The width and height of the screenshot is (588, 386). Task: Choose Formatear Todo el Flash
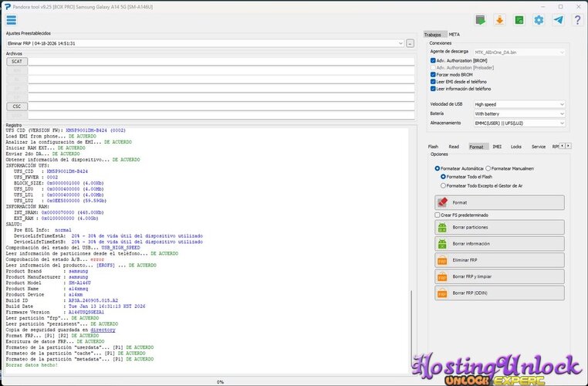443,177
